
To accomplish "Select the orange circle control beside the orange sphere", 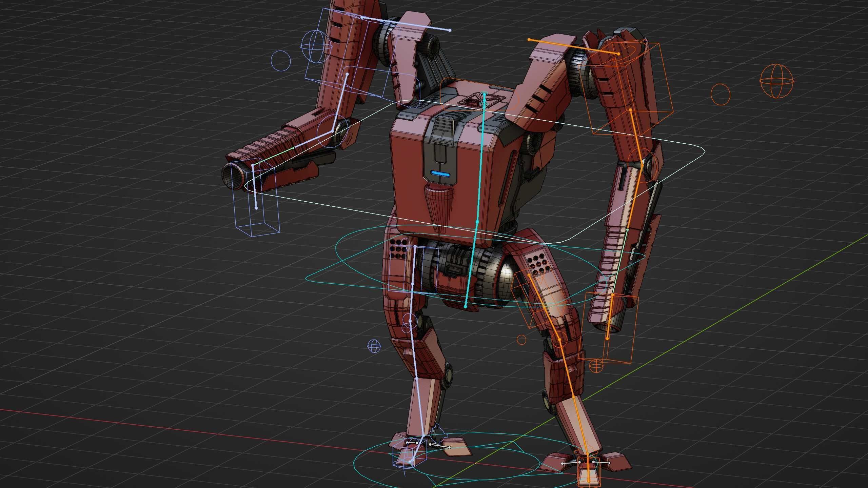I will (x=720, y=94).
